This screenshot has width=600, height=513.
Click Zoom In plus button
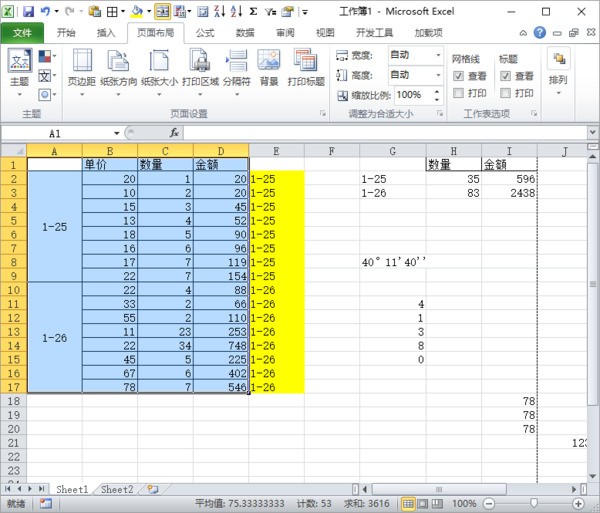(x=578, y=503)
